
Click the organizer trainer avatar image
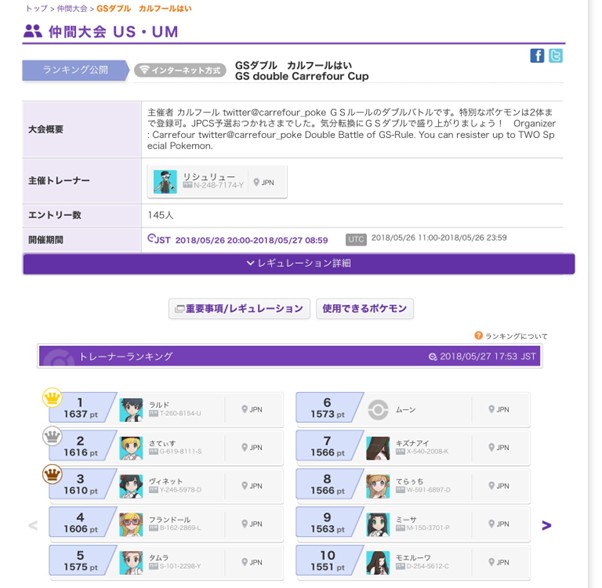pos(165,182)
